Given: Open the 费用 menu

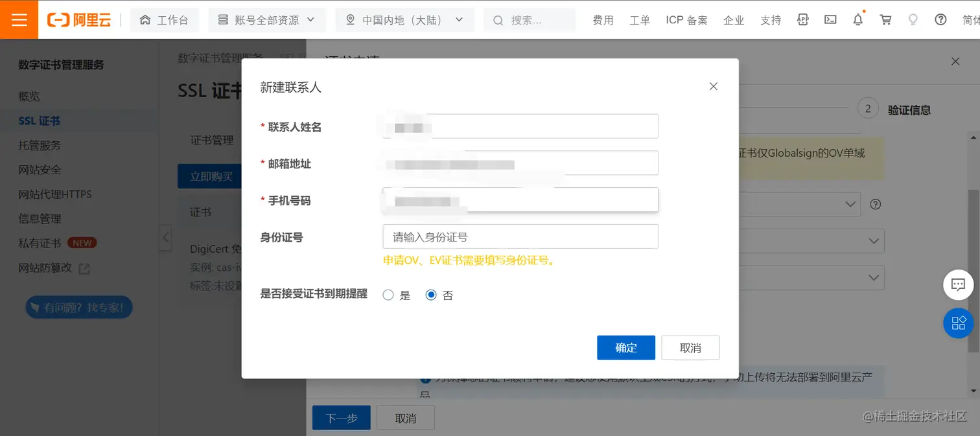Looking at the screenshot, I should click(603, 20).
